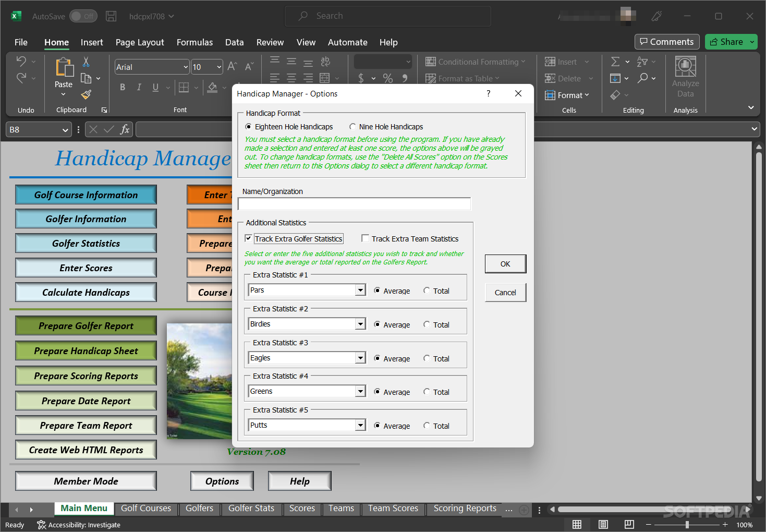Open the Automate ribbon tab
Viewport: 766px width, 532px height.
(x=347, y=42)
